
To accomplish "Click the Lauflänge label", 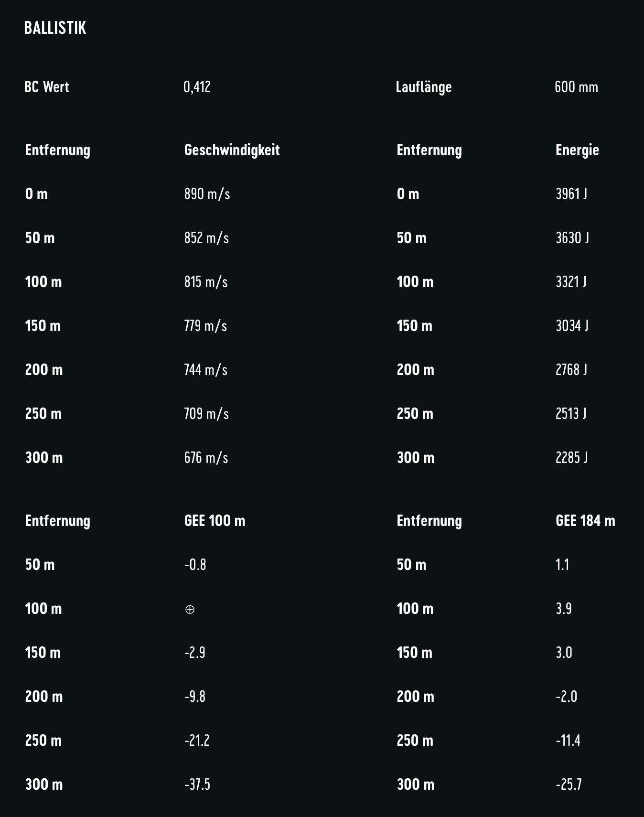I will point(423,87).
